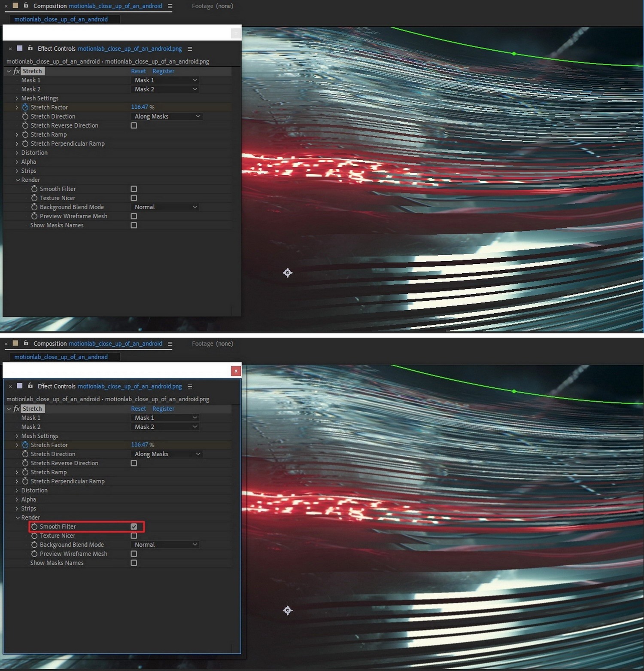Click Stretch Reverse Direction stopwatch in upper panel
Viewport: 644px width, 671px height.
click(x=25, y=125)
